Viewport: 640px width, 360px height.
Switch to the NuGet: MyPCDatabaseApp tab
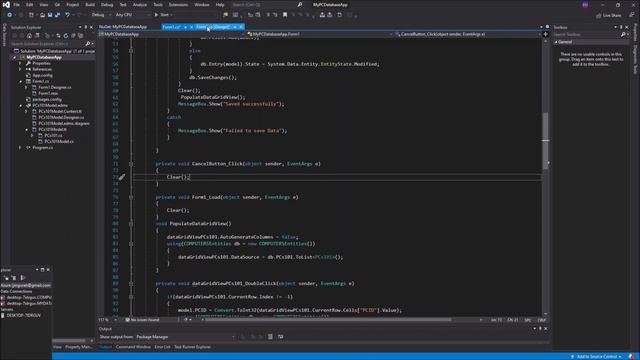coord(123,27)
